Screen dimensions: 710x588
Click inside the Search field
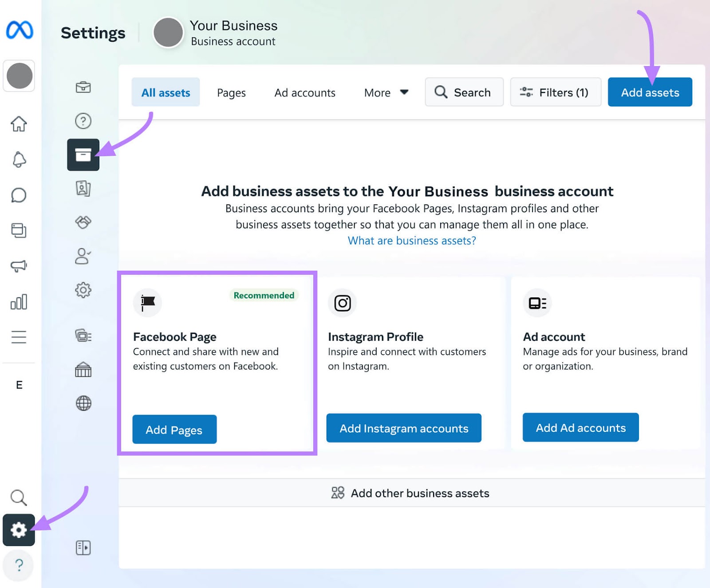[464, 92]
